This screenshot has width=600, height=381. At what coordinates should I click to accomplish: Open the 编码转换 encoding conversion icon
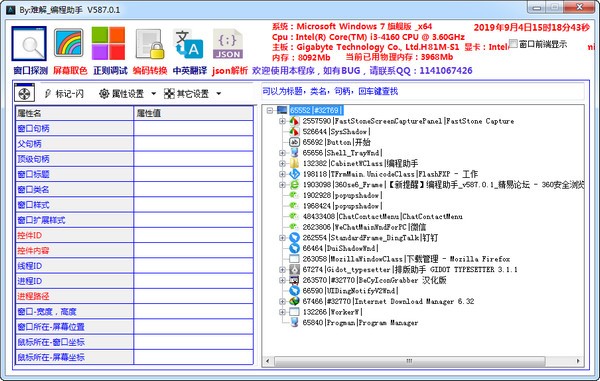[x=149, y=44]
